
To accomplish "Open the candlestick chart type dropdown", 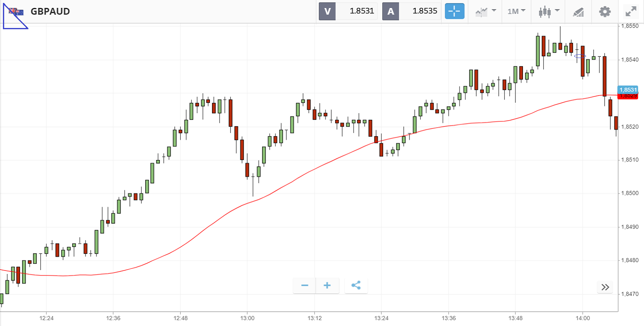I will [548, 11].
